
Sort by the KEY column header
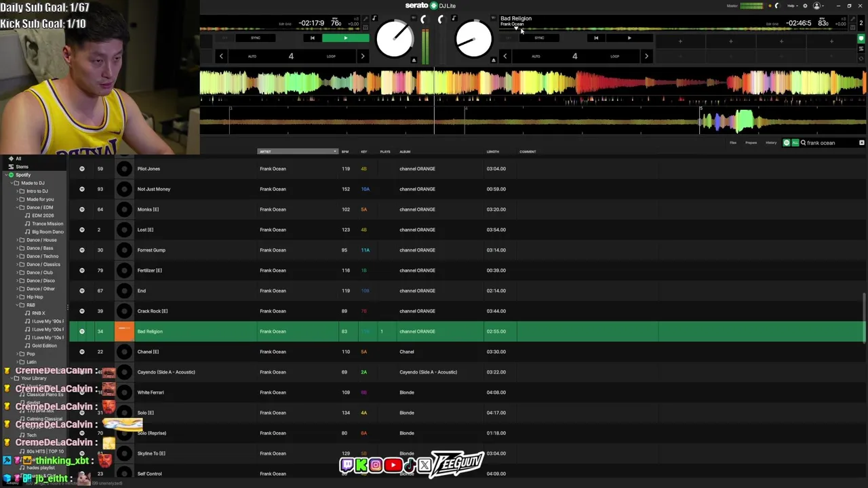[364, 152]
